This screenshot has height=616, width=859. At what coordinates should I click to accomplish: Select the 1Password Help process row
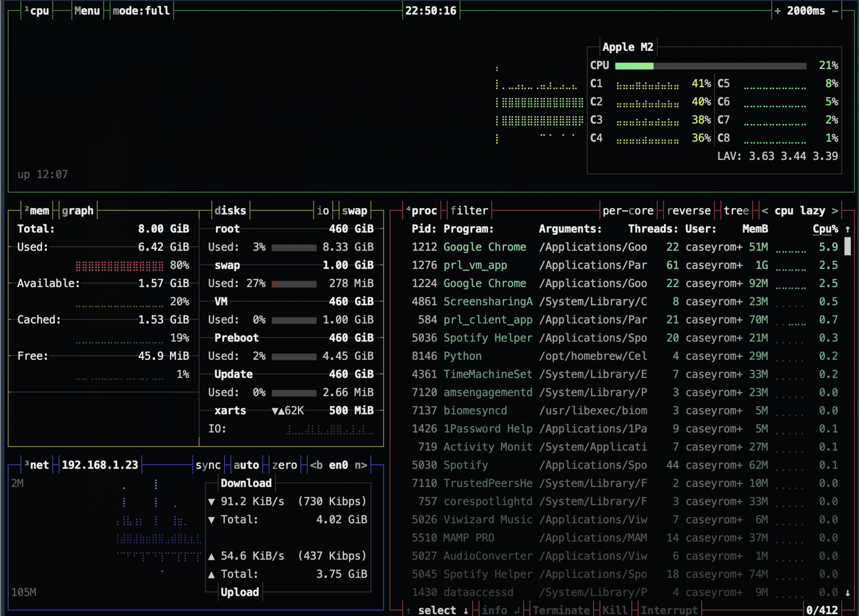pyautogui.click(x=625, y=429)
